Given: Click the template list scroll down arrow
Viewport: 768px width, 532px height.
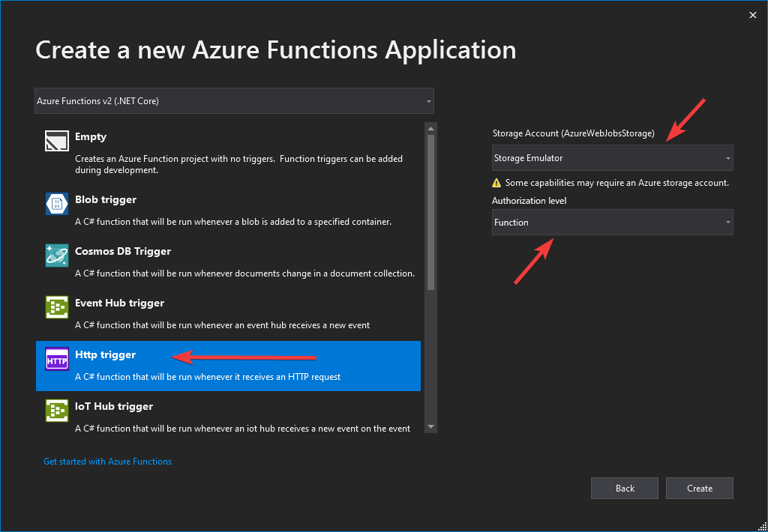Looking at the screenshot, I should point(431,427).
